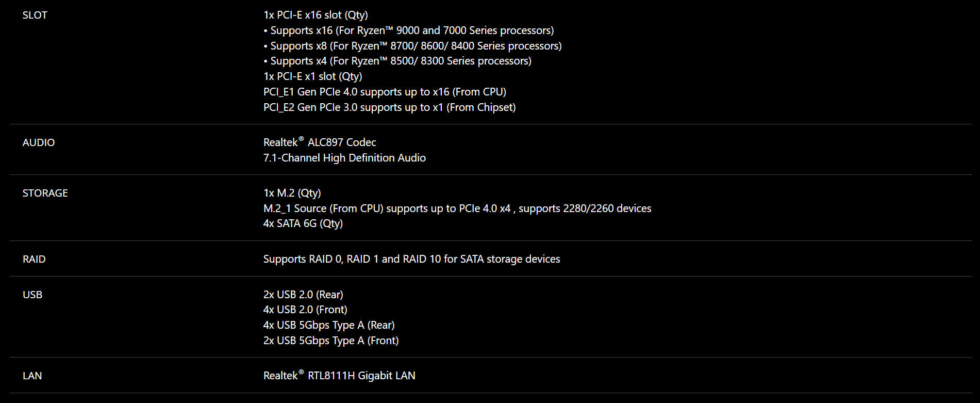Click the Realtek ALC897 Codec text
Viewport: 980px width, 403px height.
pyautogui.click(x=320, y=142)
